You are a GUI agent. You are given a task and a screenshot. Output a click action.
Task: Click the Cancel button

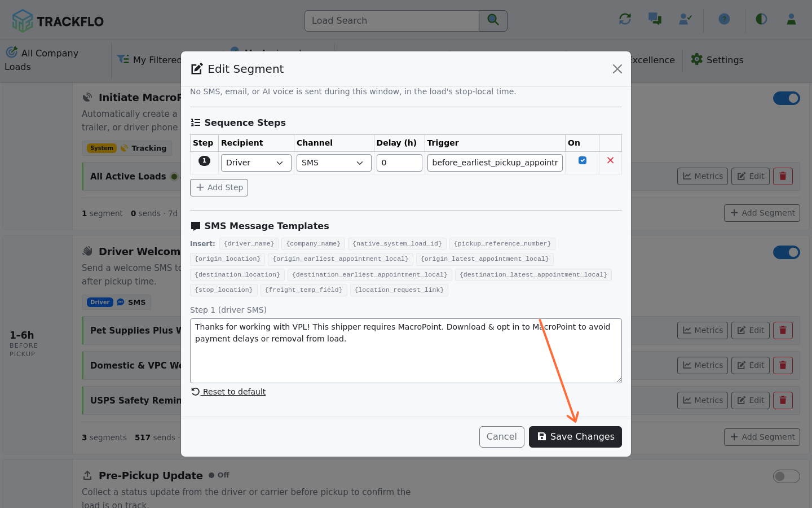click(x=502, y=437)
